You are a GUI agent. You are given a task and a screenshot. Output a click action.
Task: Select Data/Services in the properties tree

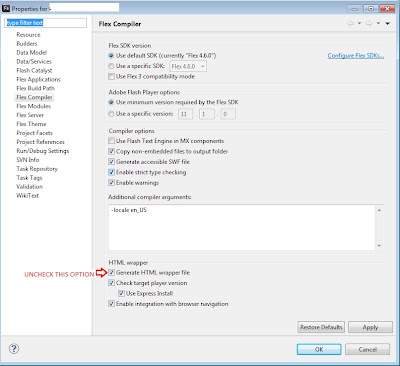point(34,62)
